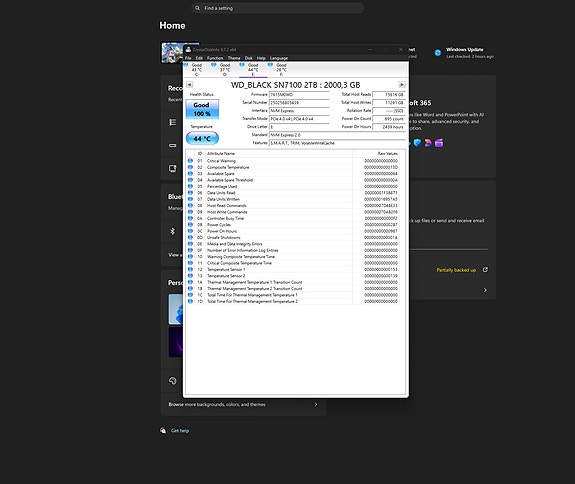The height and width of the screenshot is (484, 575).
Task: Click the Good 100 % health status box
Action: click(202, 109)
